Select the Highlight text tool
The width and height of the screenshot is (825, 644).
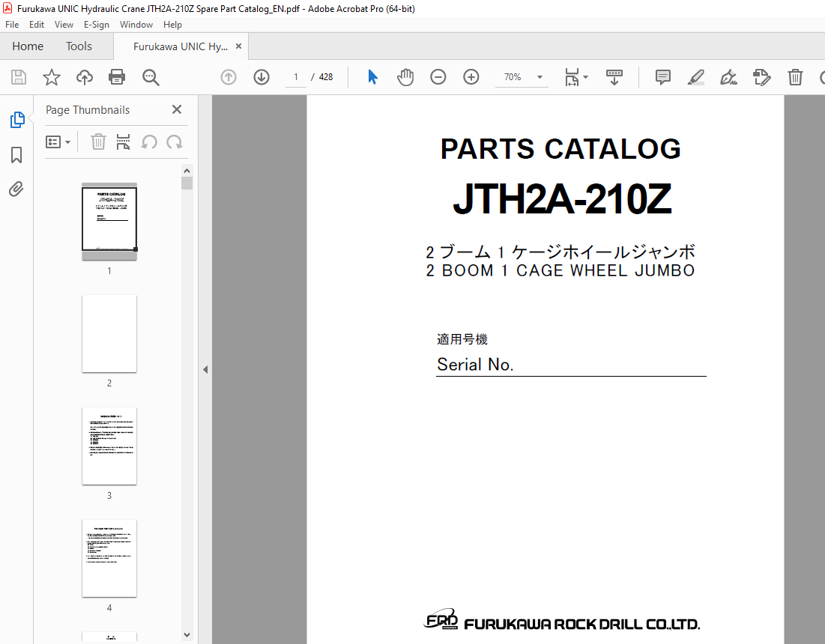coord(695,77)
